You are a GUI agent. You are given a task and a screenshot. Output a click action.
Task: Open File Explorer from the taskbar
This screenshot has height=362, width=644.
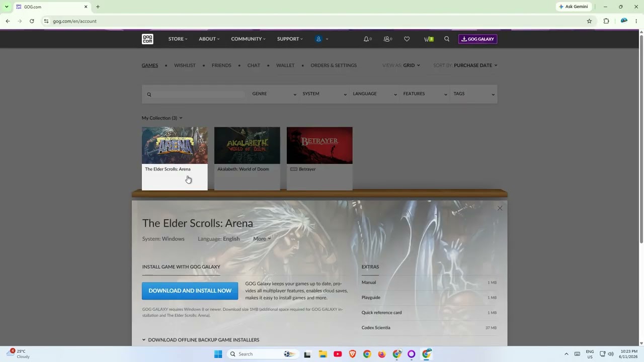pos(323,354)
